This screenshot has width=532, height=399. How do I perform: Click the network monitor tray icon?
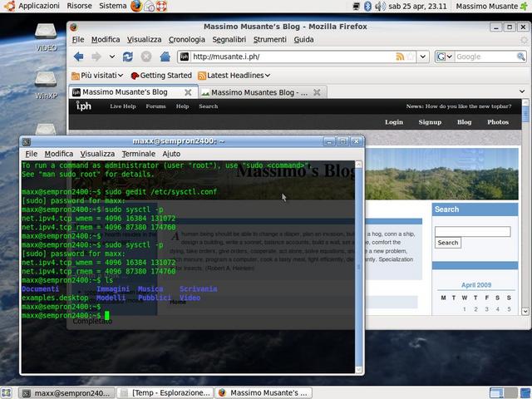(357, 6)
